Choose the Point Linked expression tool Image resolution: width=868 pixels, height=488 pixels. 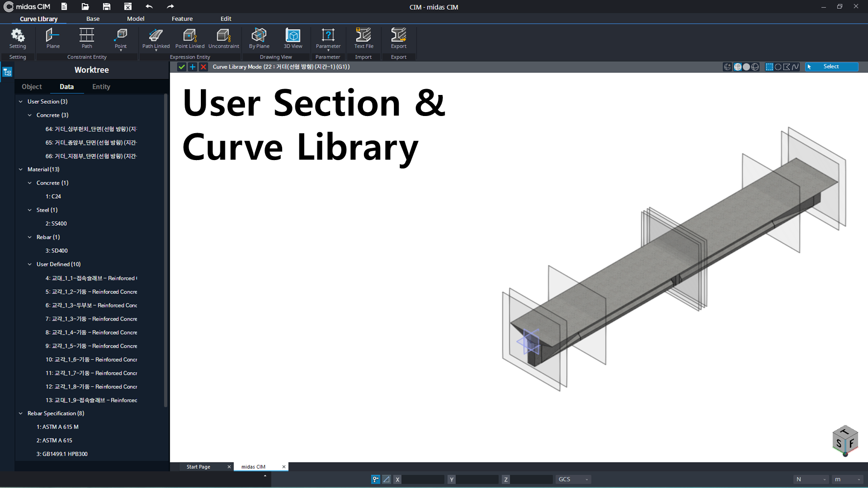pyautogui.click(x=190, y=38)
